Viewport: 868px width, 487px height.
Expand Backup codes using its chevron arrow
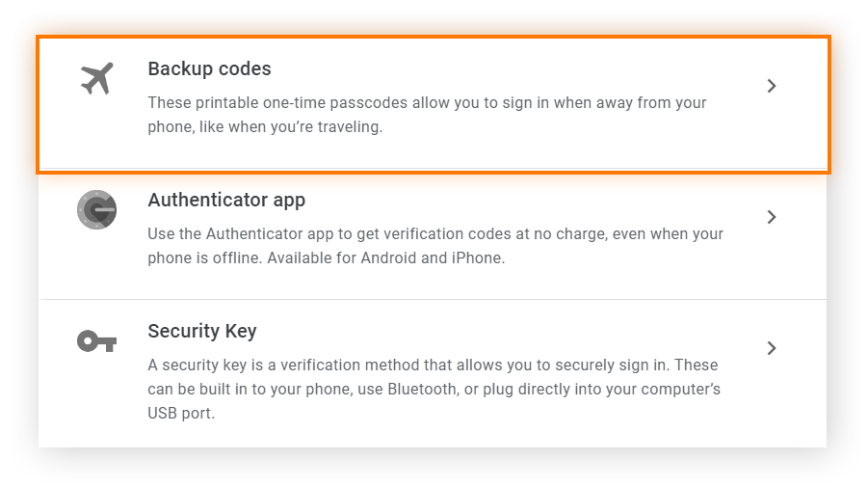(771, 86)
